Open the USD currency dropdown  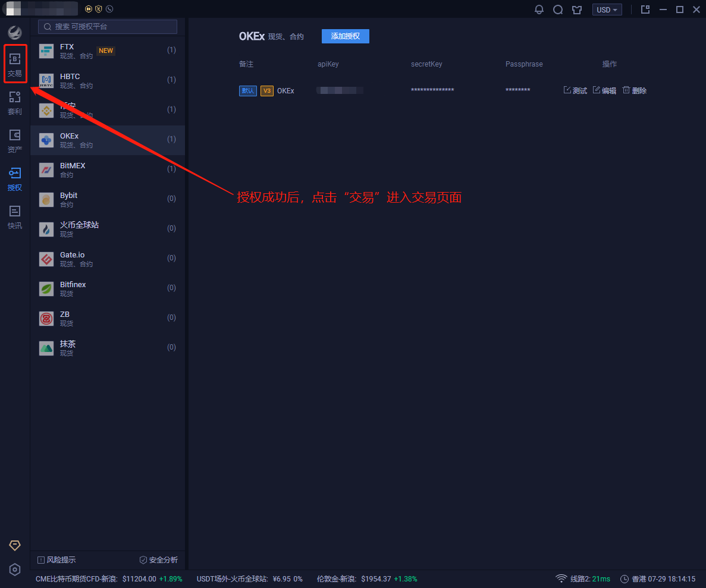click(607, 10)
